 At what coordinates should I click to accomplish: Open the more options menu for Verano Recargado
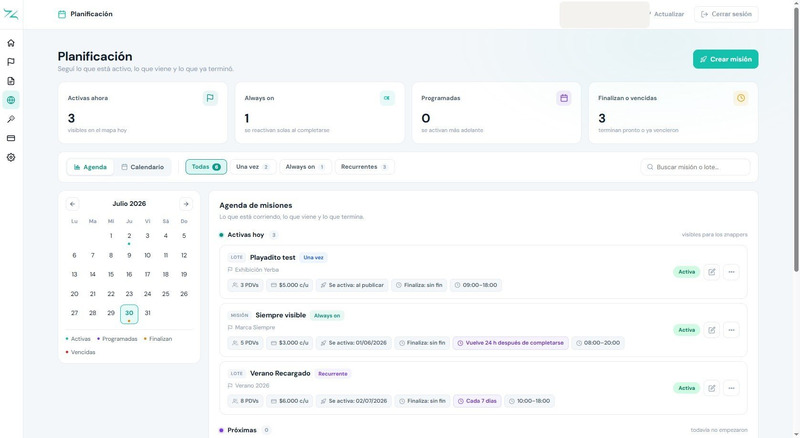731,388
